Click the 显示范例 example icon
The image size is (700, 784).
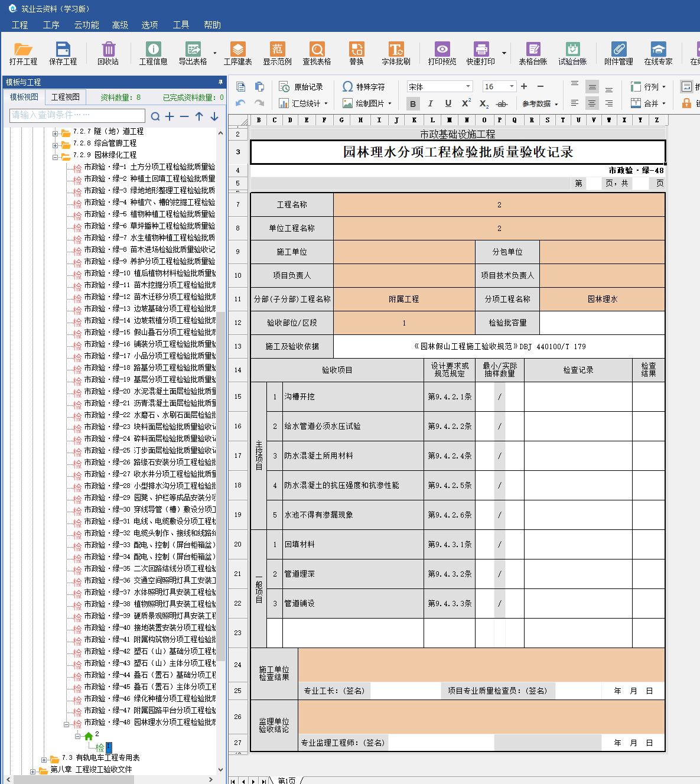[x=277, y=53]
